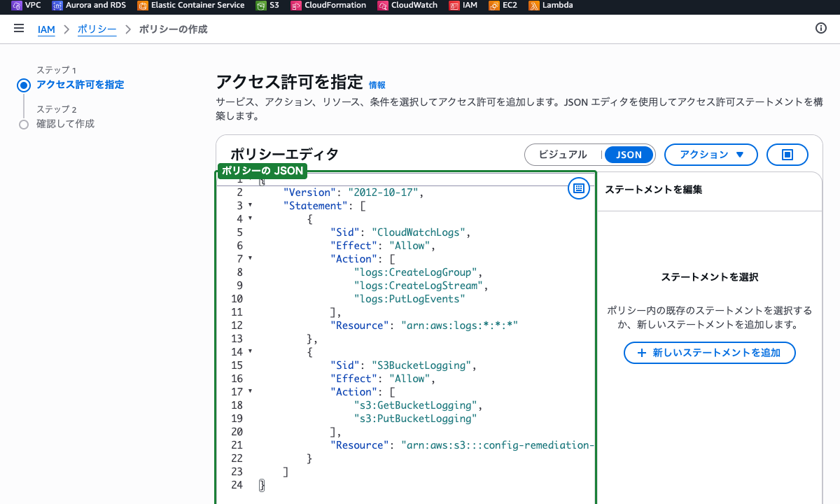Open the アクション dropdown menu

coord(711,155)
